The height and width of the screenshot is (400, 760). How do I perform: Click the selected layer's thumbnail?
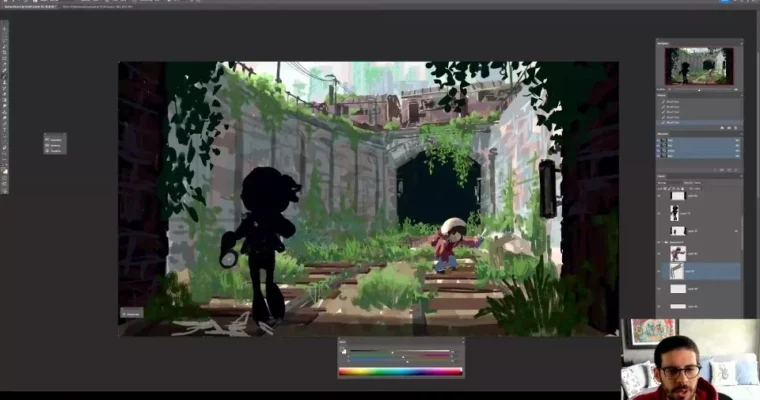point(677,272)
